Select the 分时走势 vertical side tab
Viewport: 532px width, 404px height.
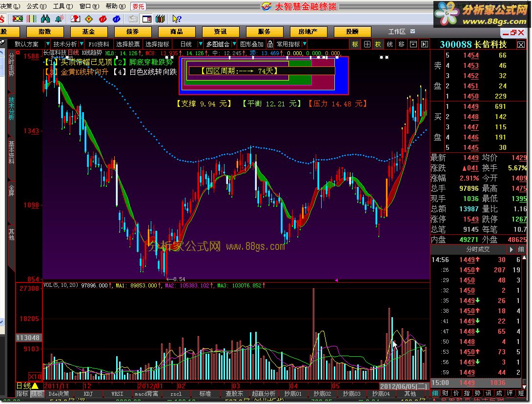(x=11, y=64)
